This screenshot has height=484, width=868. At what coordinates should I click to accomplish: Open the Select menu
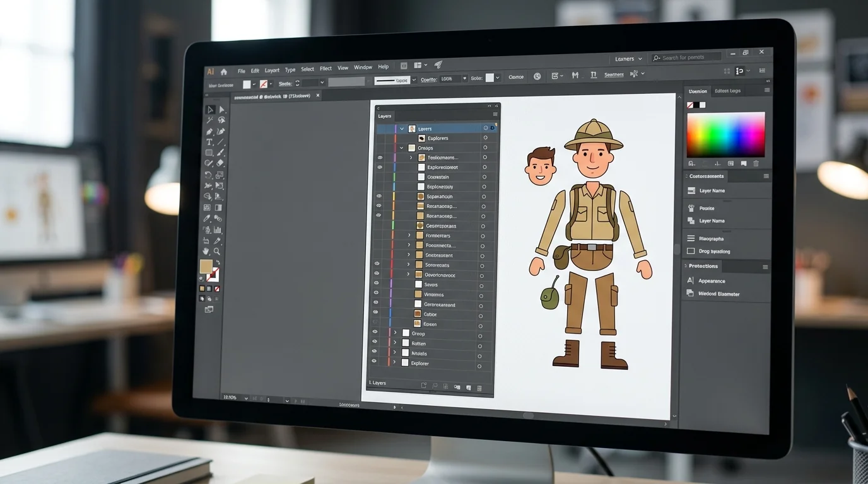point(307,69)
